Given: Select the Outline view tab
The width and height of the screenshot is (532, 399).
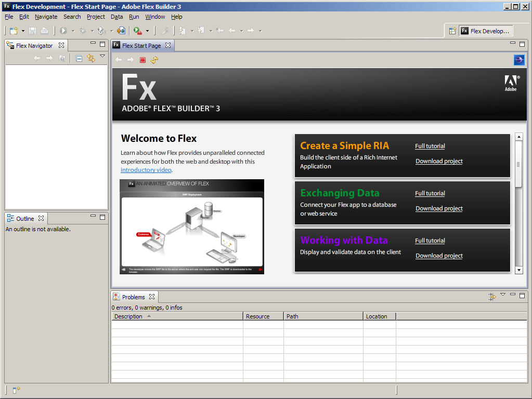Looking at the screenshot, I should (x=25, y=219).
